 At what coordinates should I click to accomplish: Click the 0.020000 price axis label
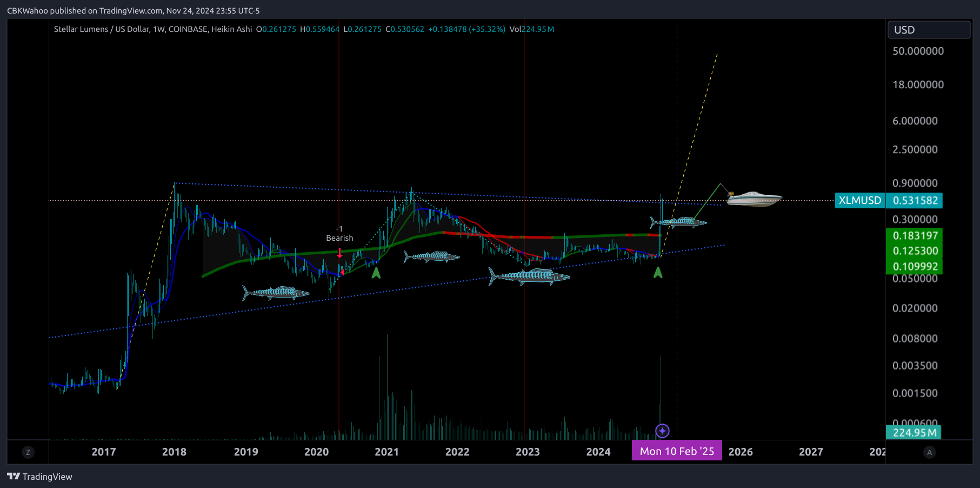[x=915, y=308]
